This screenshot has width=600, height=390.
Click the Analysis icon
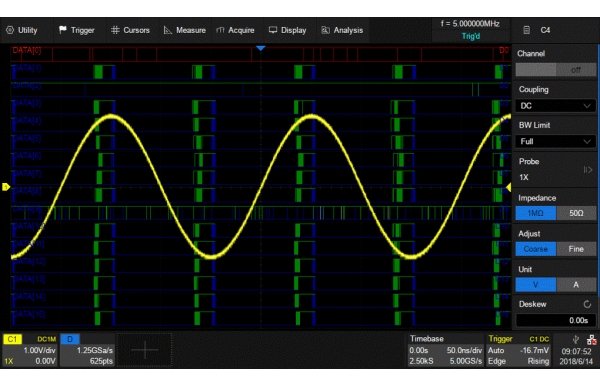click(x=325, y=30)
